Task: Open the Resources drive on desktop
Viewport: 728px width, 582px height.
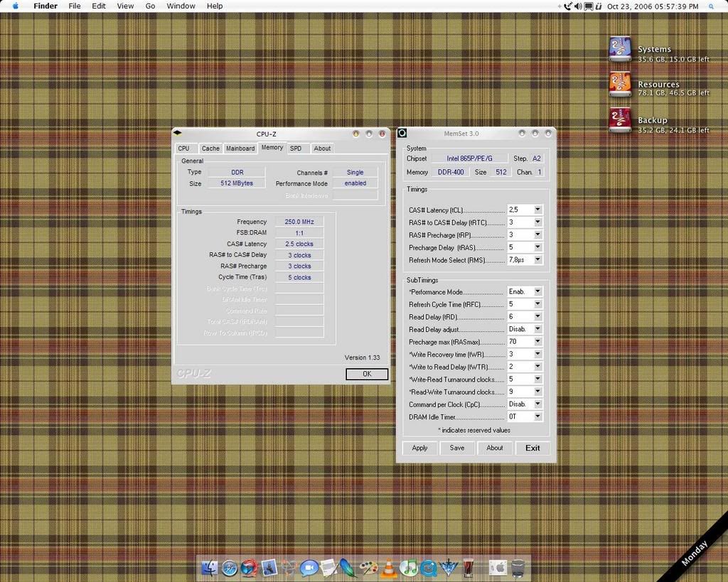Action: 620,84
